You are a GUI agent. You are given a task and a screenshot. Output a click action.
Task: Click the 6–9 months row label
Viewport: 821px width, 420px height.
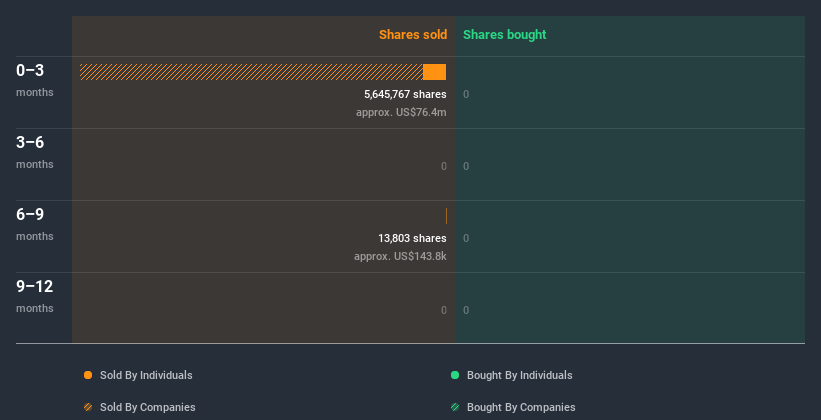click(35, 224)
